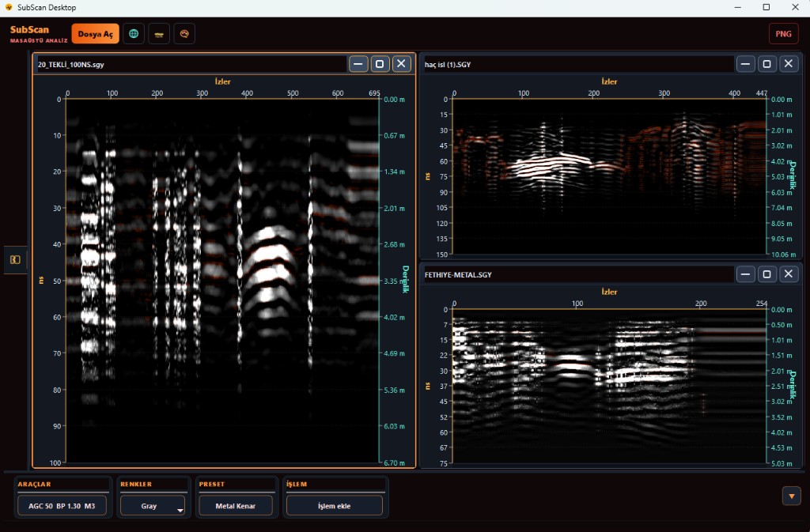The height and width of the screenshot is (532, 810).
Task: Click the İŞLEM section header
Action: pos(297,484)
